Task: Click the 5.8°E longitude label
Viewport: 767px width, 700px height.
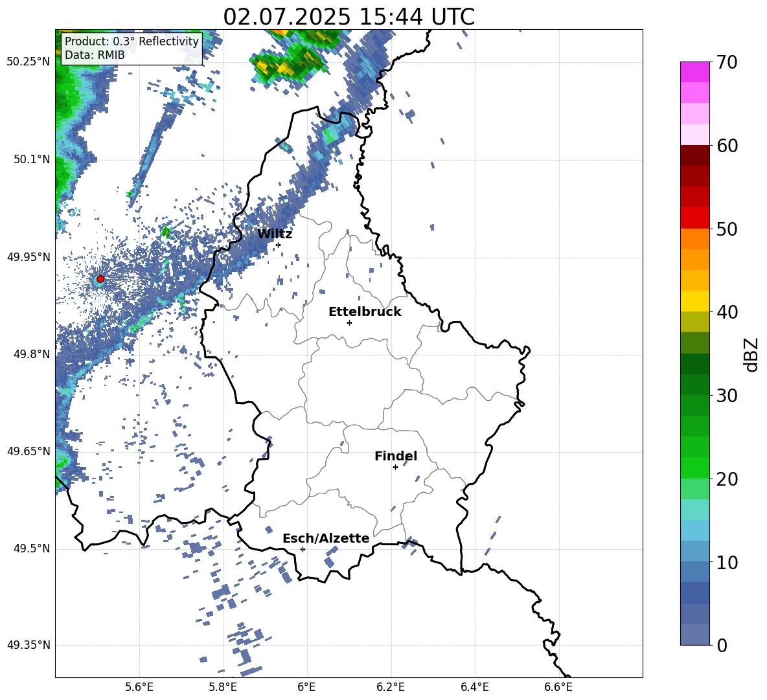Action: tap(223, 688)
